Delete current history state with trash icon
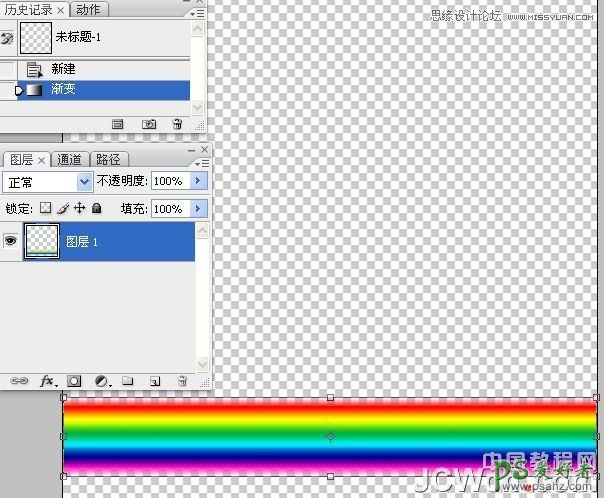604x498 pixels. coord(177,124)
